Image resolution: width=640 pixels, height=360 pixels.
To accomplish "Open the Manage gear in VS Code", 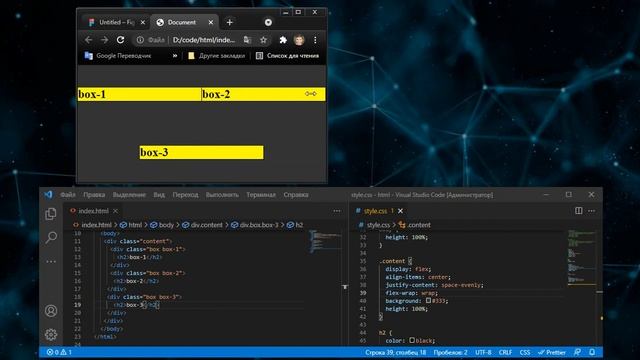I will tap(51, 335).
